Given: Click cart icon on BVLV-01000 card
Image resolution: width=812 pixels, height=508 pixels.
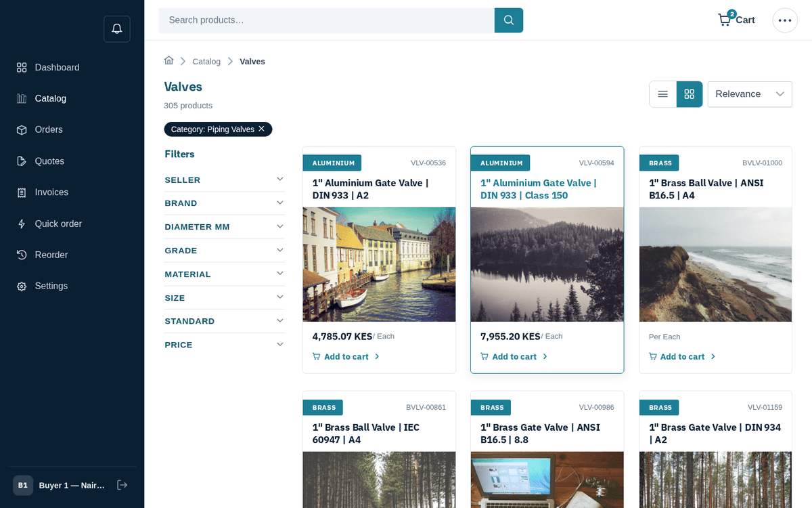Looking at the screenshot, I should pos(653,356).
